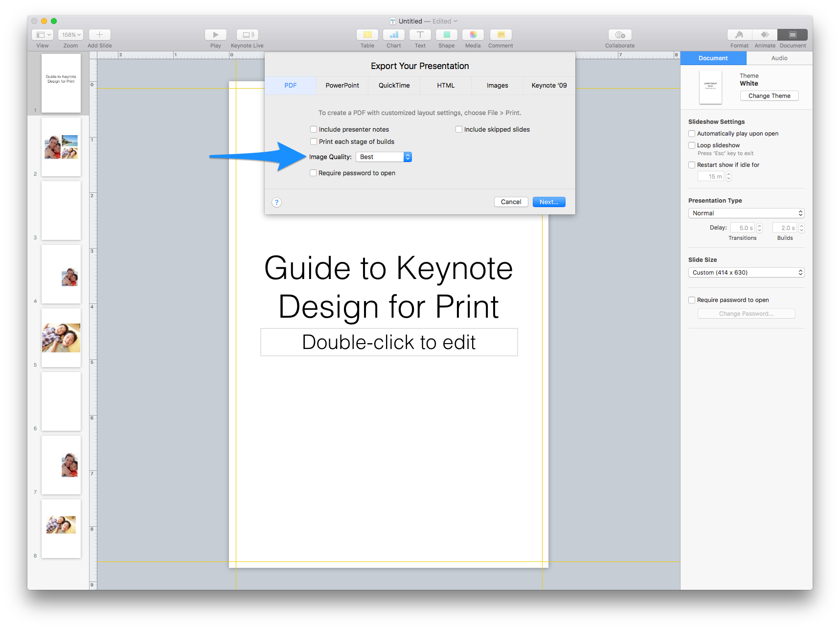Open the Presentation Type dropdown
The height and width of the screenshot is (629, 840).
point(746,213)
